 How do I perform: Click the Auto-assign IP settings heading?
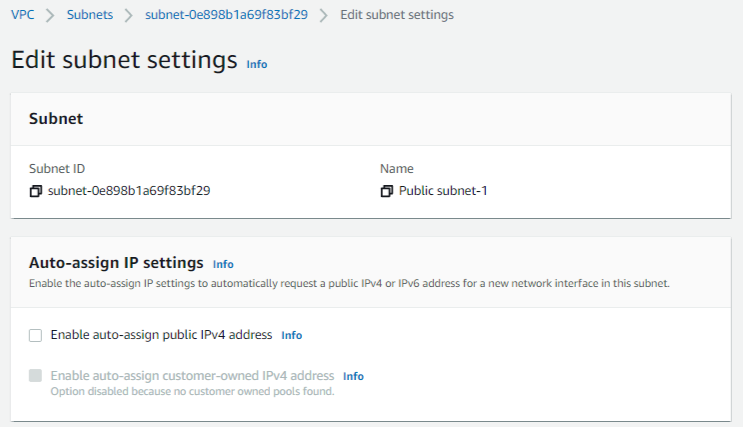coord(116,263)
